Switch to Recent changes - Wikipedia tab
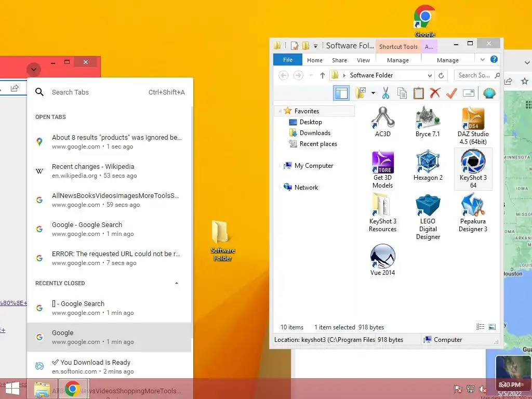The height and width of the screenshot is (399, 532). click(x=109, y=171)
